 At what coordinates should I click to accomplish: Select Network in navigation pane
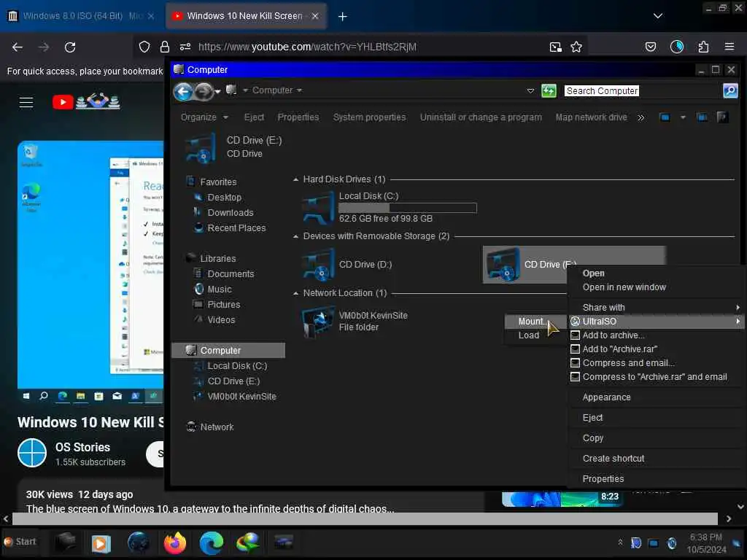click(x=217, y=427)
